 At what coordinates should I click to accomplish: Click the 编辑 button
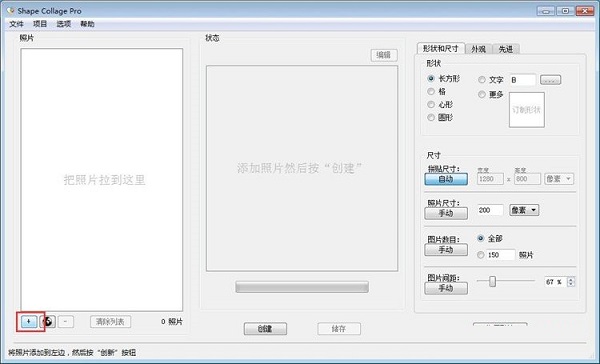[384, 55]
